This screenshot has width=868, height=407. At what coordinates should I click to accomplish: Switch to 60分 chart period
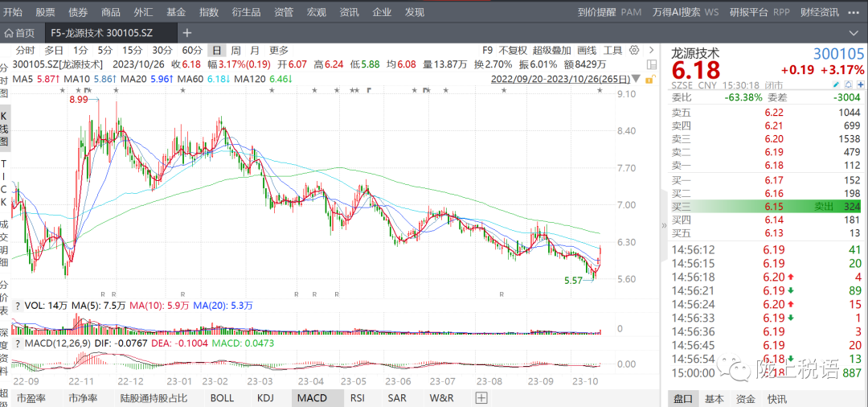[191, 50]
